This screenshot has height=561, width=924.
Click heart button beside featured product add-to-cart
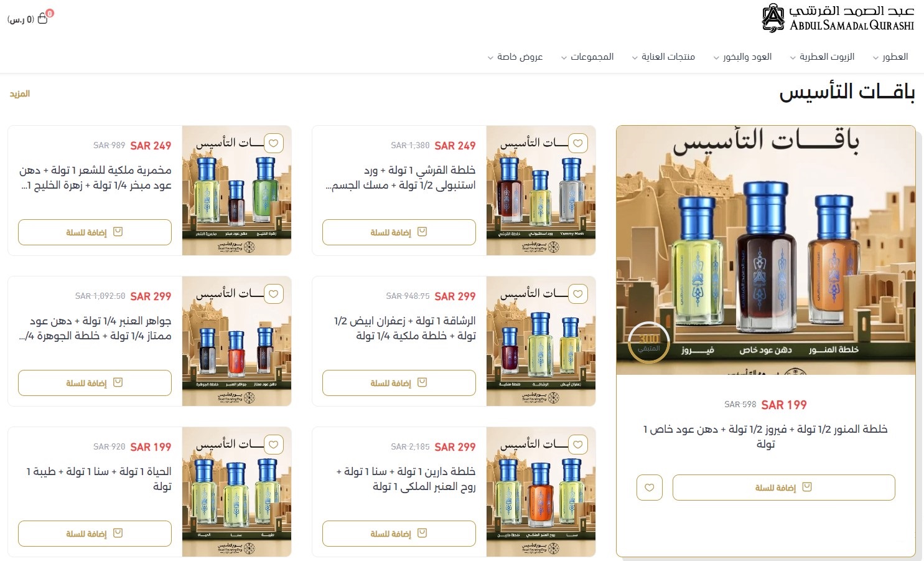(x=650, y=488)
